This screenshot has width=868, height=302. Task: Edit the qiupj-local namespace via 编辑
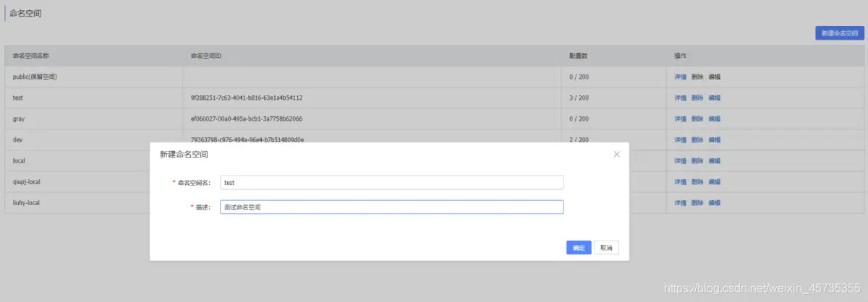[x=714, y=181]
